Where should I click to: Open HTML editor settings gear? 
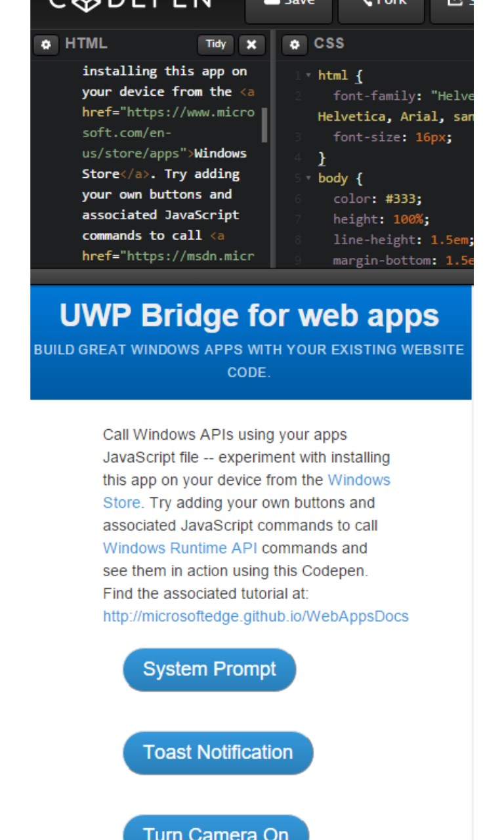click(45, 45)
